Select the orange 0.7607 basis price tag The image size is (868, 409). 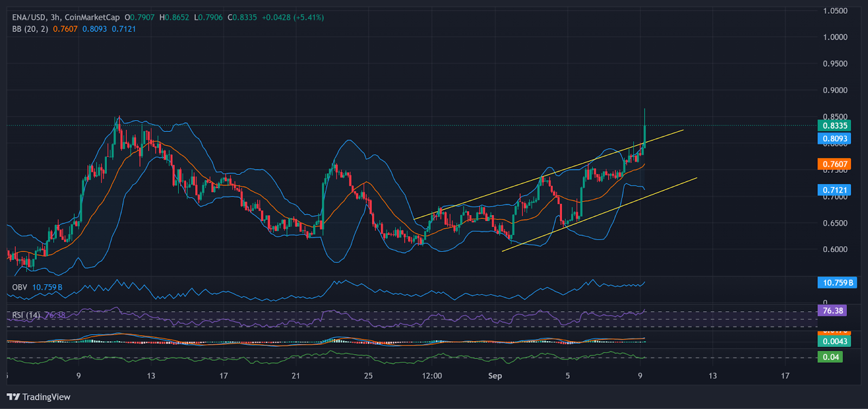pos(834,164)
